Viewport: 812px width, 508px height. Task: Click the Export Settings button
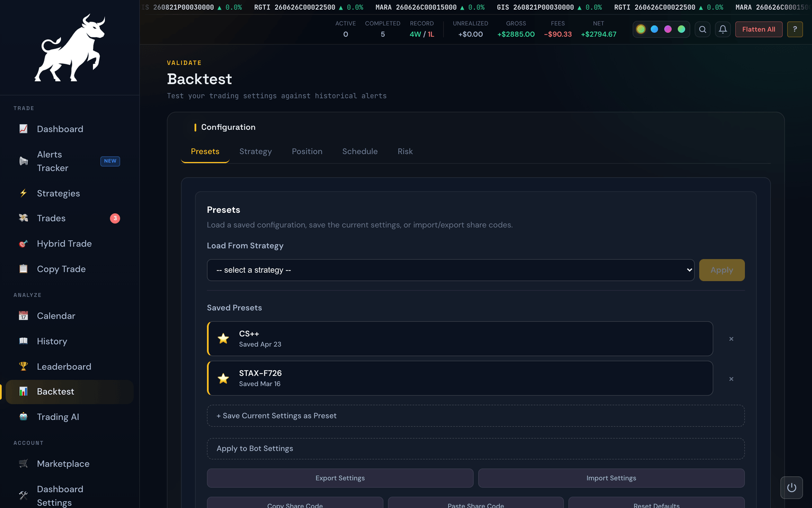pyautogui.click(x=340, y=478)
